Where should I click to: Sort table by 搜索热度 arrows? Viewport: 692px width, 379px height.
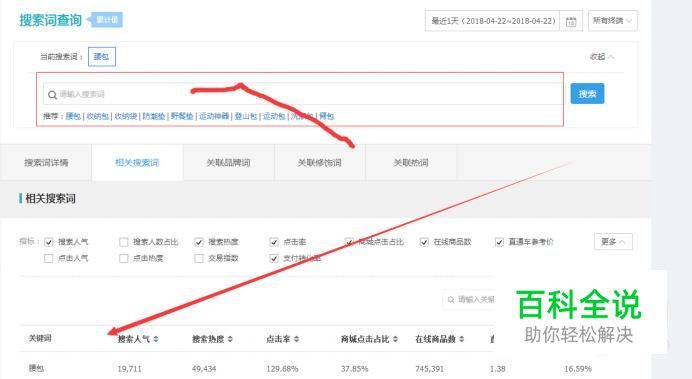[x=230, y=339]
